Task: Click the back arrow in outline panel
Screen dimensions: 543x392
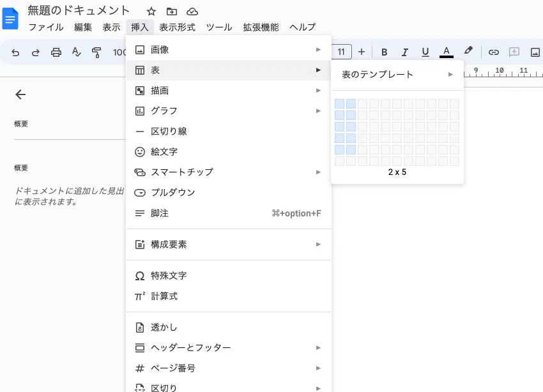Action: click(20, 94)
